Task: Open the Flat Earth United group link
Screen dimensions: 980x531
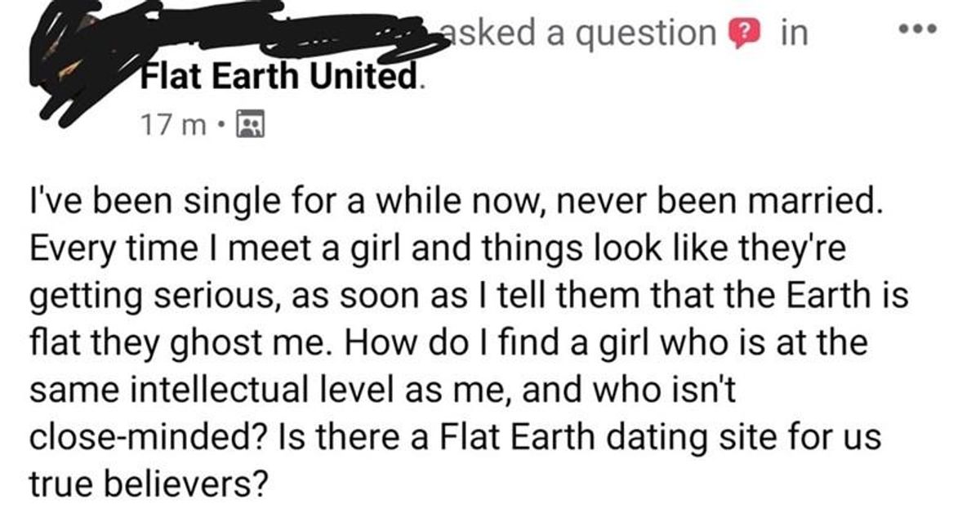Action: [281, 79]
